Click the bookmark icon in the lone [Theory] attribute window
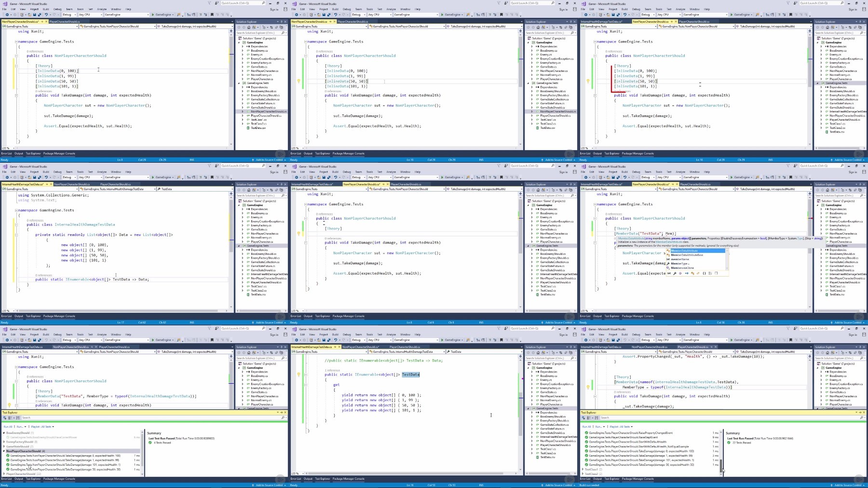The width and height of the screenshot is (868, 488). [x=502, y=177]
